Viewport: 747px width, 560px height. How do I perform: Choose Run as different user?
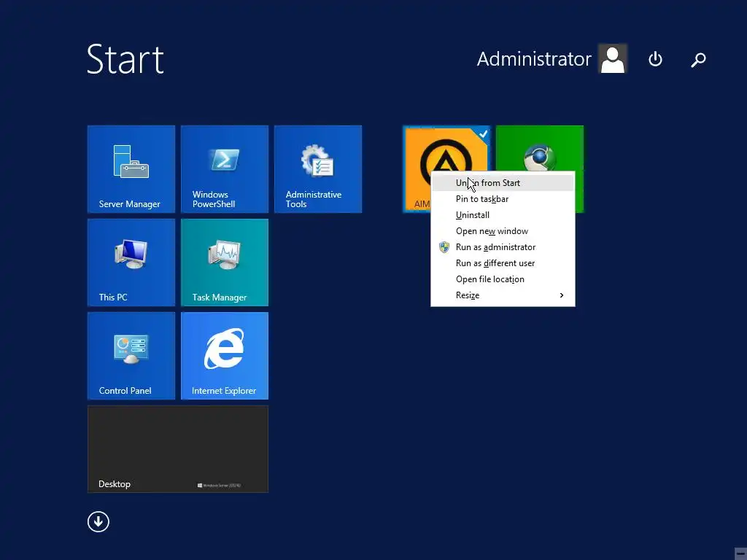[503, 263]
